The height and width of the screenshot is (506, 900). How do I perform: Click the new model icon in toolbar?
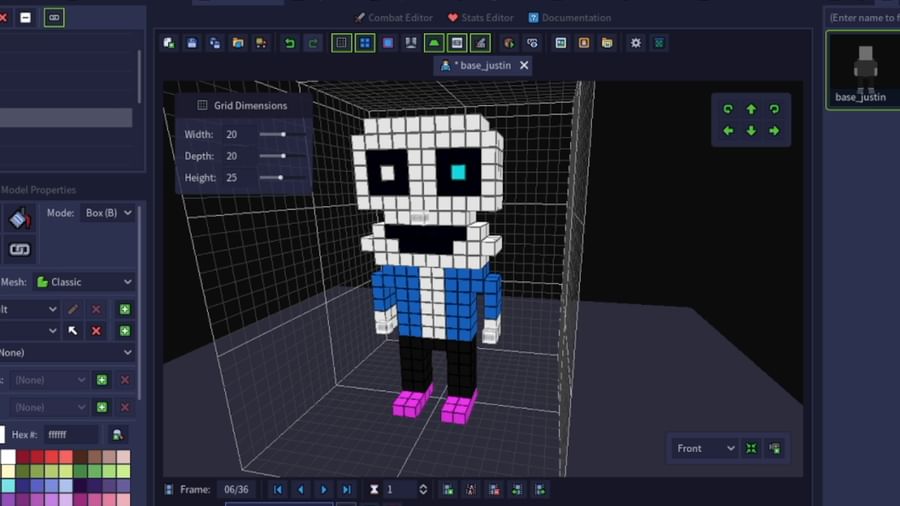click(x=169, y=43)
